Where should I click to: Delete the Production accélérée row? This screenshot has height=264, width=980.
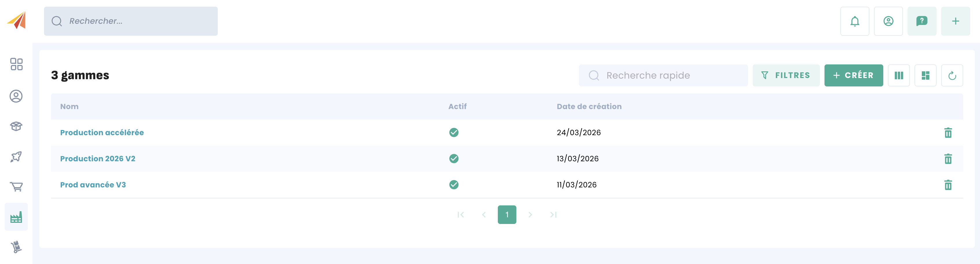point(948,133)
